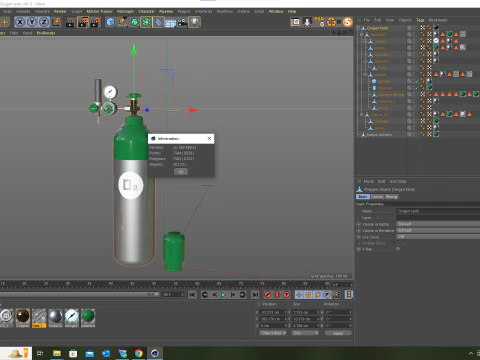The width and height of the screenshot is (480, 360).
Task: Switch to the Coord. attributes tab
Action: click(377, 197)
